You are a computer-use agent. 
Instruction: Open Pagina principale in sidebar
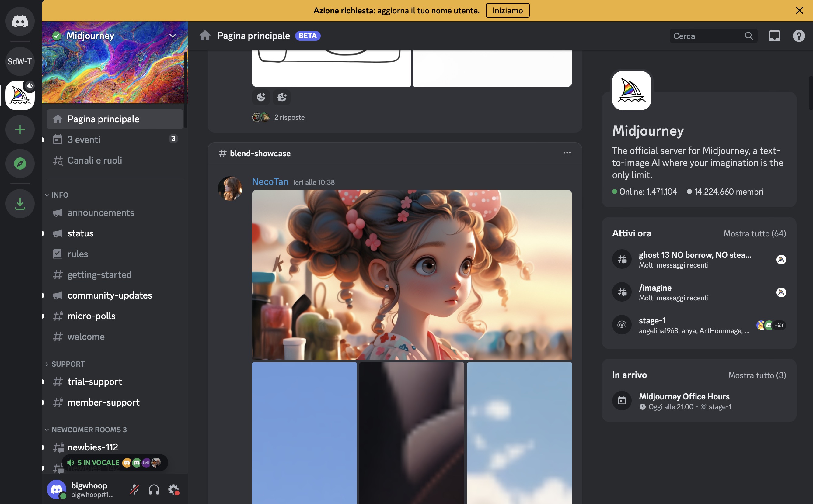coord(115,119)
